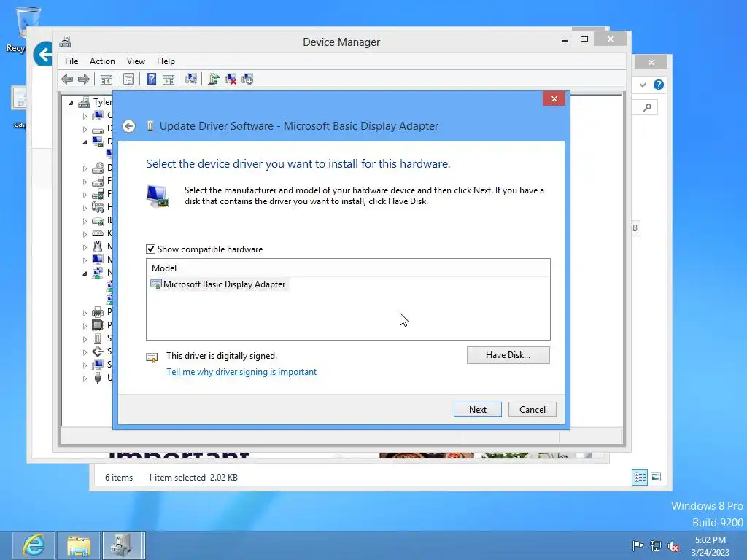Switch to details view in File Explorer status bar
Image resolution: width=747 pixels, height=560 pixels.
tap(640, 477)
